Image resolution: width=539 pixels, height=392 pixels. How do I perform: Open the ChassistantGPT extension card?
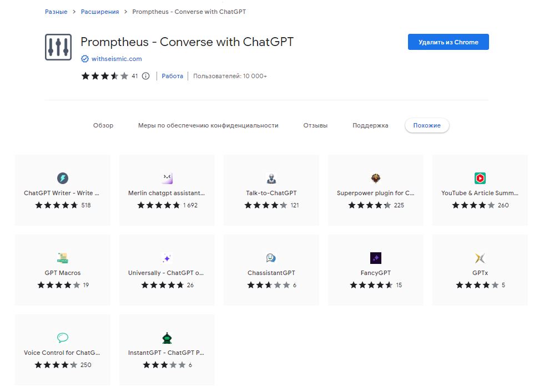[x=271, y=270]
